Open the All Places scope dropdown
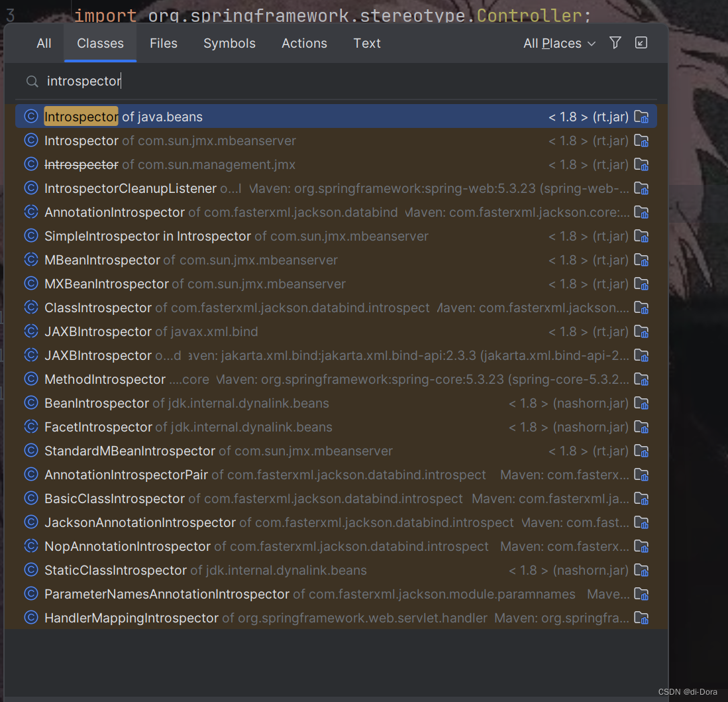 (559, 43)
